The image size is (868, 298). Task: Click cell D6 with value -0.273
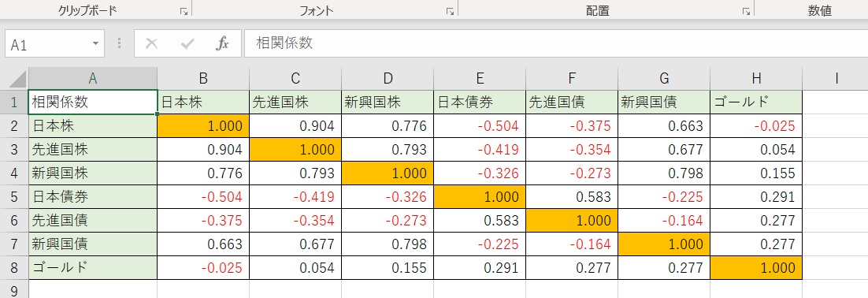pos(388,221)
